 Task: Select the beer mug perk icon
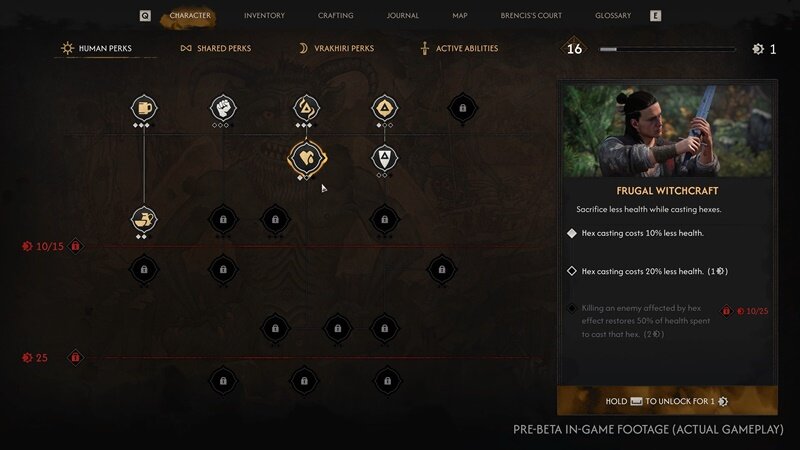pyautogui.click(x=144, y=108)
